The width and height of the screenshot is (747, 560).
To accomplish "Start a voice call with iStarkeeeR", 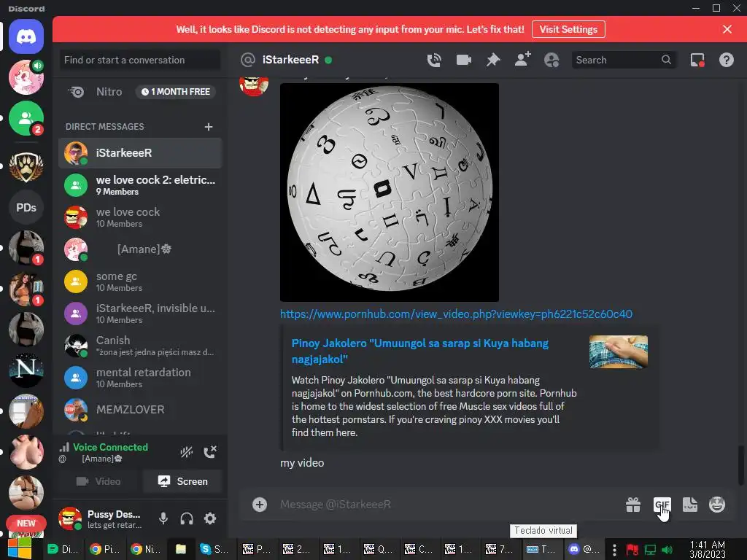I will pyautogui.click(x=434, y=60).
